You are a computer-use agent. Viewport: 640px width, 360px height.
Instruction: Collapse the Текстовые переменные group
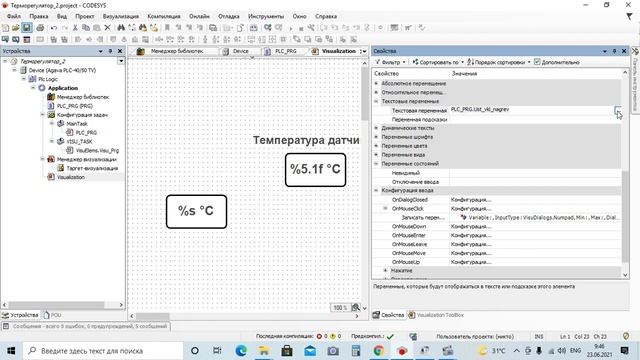coord(376,101)
